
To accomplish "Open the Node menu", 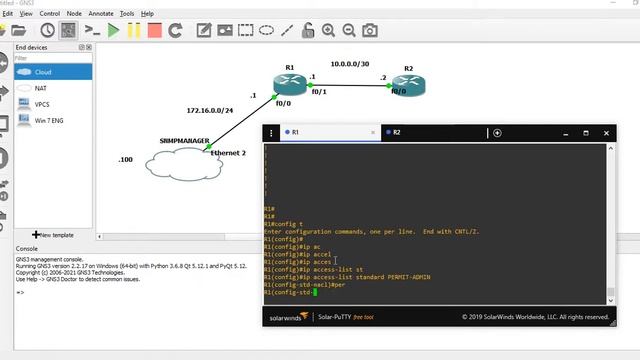I will [x=74, y=13].
